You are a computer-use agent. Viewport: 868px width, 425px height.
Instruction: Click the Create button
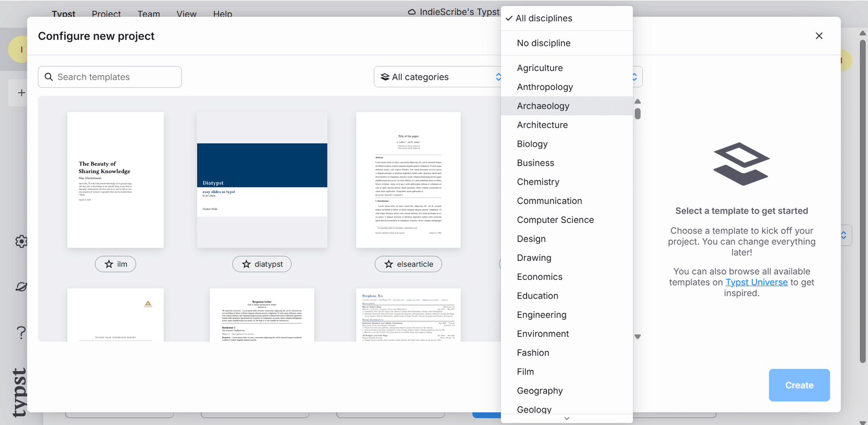click(x=799, y=385)
